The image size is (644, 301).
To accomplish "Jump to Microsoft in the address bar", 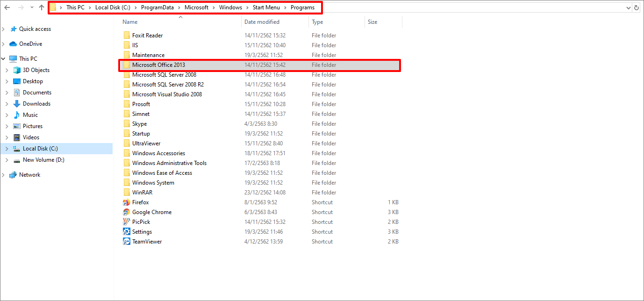I will click(x=197, y=7).
